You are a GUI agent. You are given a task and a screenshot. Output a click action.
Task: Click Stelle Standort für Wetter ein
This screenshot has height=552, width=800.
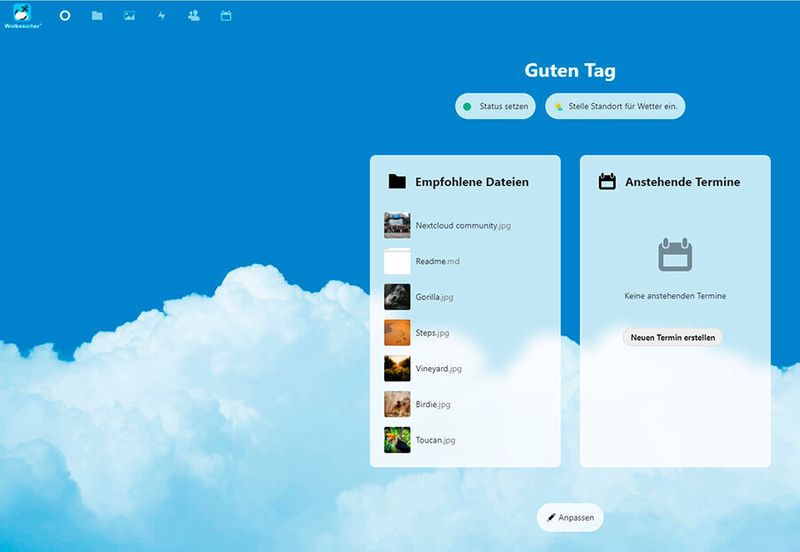click(x=615, y=106)
